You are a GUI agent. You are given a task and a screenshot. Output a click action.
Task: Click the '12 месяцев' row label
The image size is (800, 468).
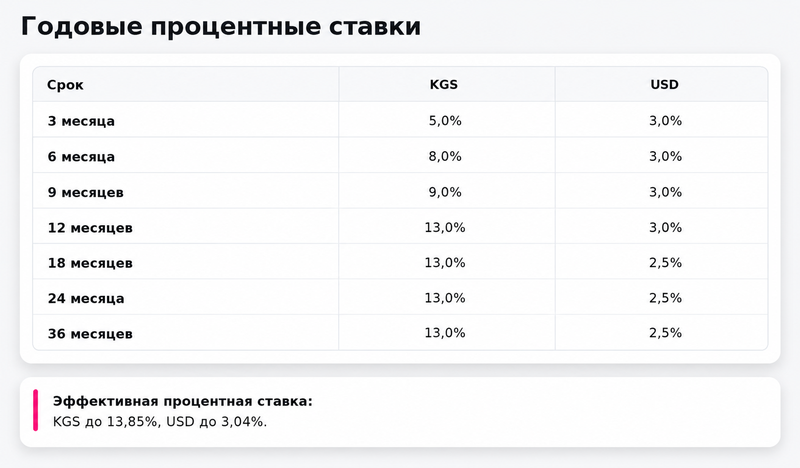(x=90, y=228)
